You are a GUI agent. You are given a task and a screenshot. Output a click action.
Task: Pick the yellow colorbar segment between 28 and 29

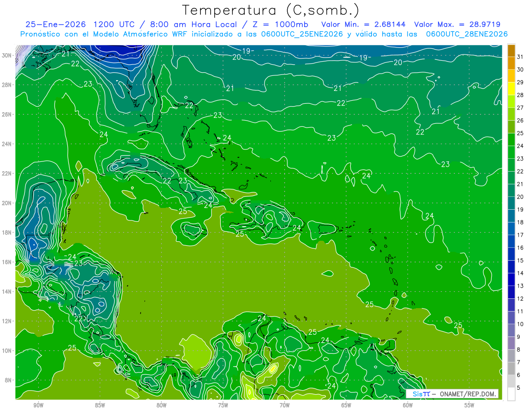(511, 89)
